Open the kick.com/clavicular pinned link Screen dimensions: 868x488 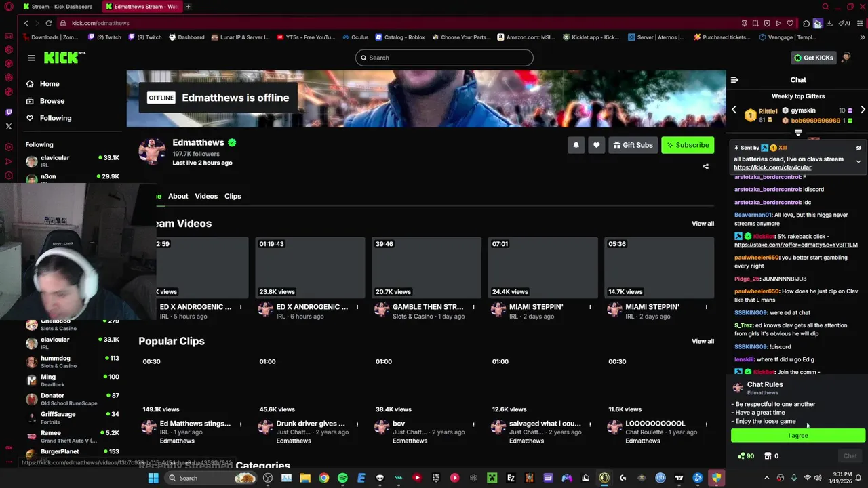click(x=772, y=167)
